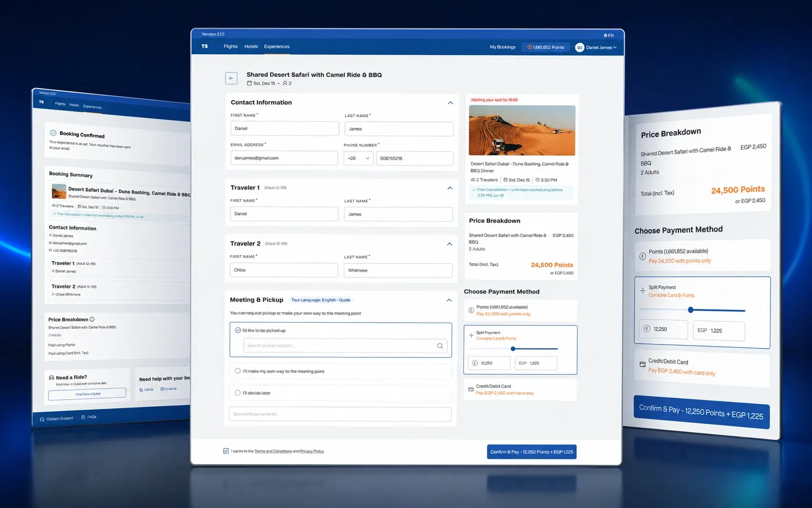Click the TS logo in left window
Image resolution: width=812 pixels, height=508 pixels.
coord(41,102)
